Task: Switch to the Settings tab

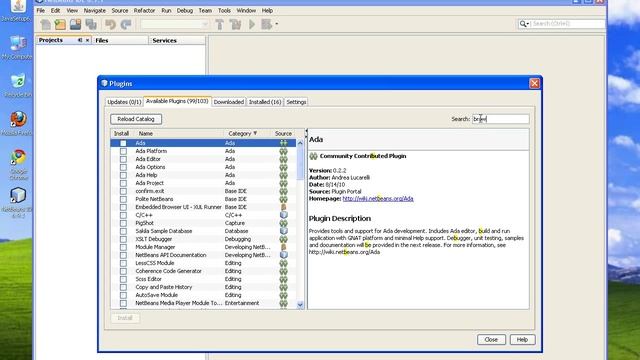Action: 296,102
